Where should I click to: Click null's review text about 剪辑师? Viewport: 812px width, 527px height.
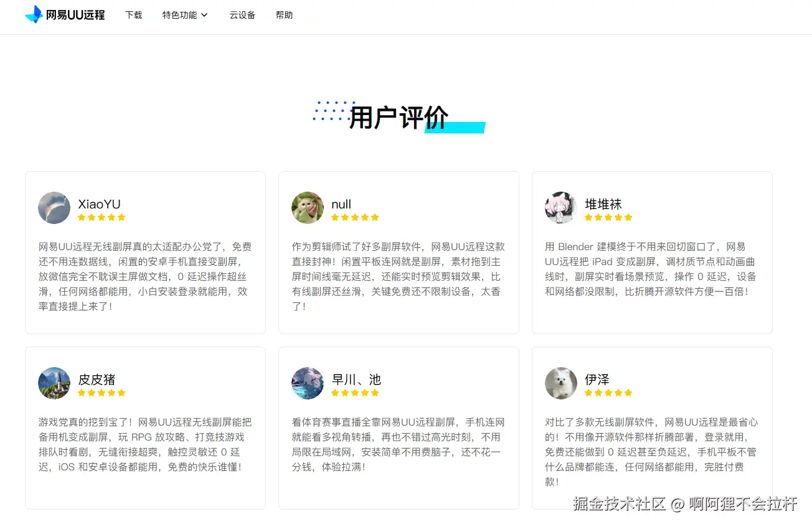point(399,277)
